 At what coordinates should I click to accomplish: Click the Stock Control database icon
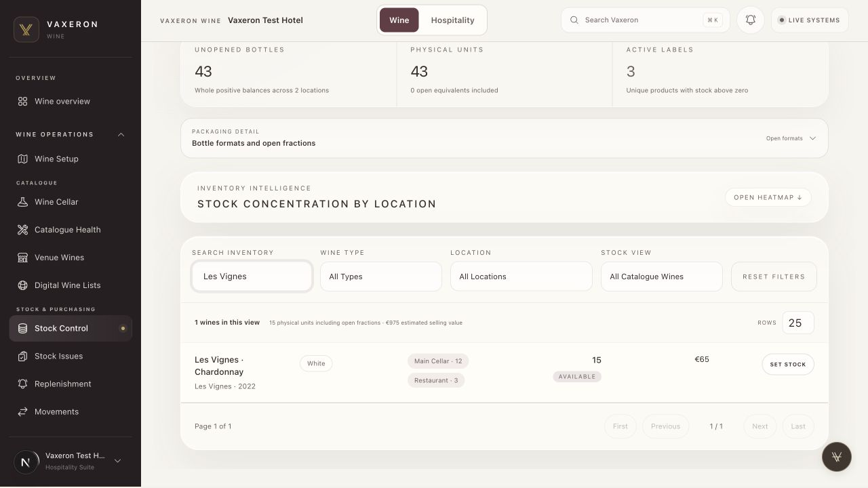coord(22,328)
